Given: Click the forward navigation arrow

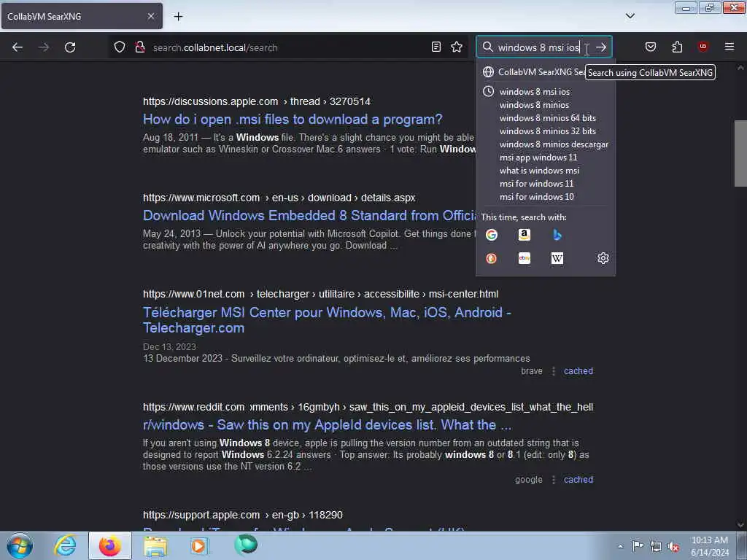Looking at the screenshot, I should [43, 47].
